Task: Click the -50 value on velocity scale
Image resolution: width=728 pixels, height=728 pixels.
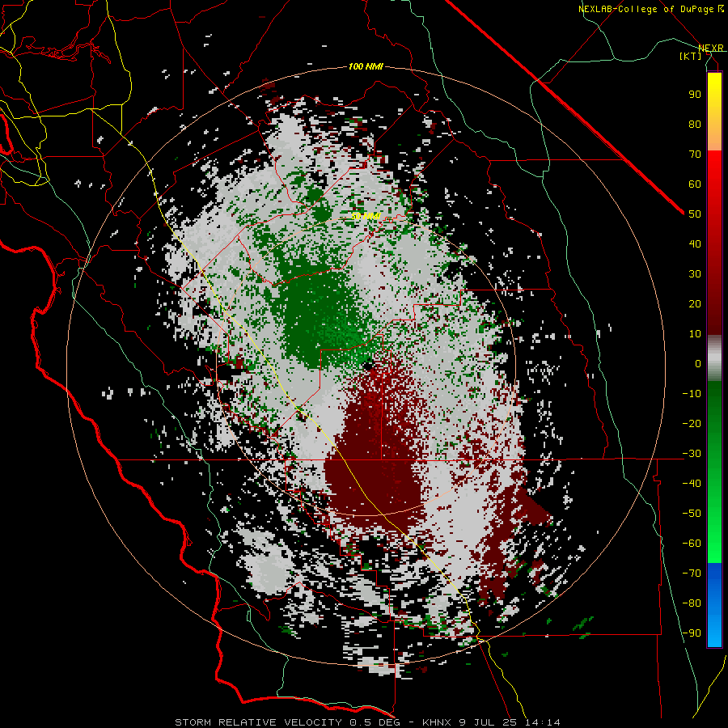Action: coord(692,513)
